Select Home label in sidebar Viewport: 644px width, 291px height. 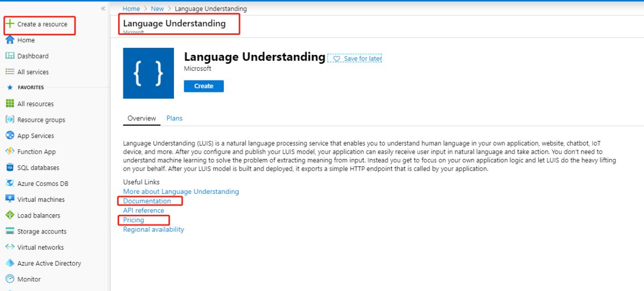(x=26, y=40)
